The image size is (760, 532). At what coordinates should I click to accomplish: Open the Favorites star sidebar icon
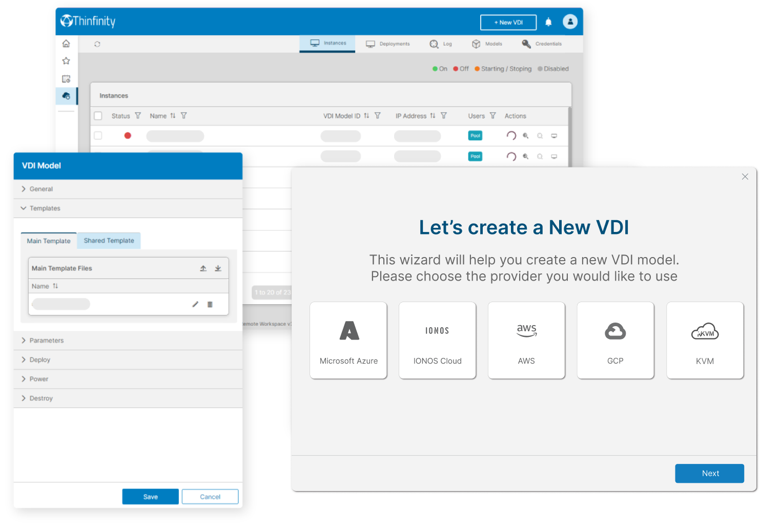(x=66, y=61)
